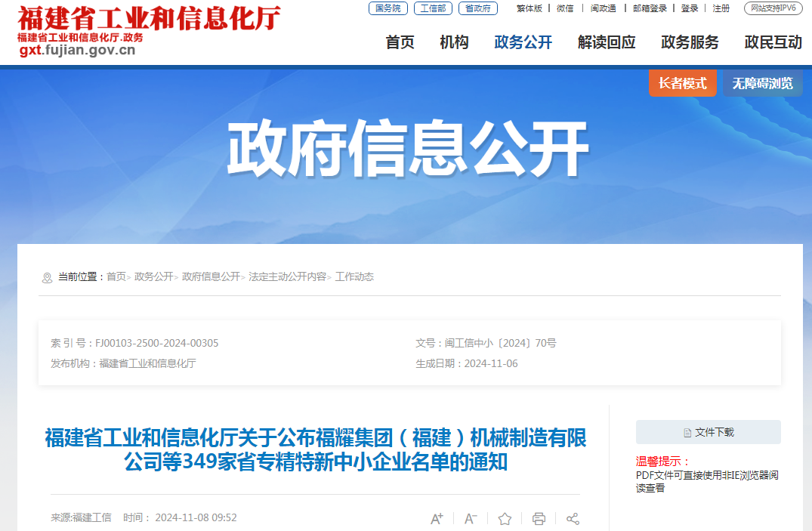
Task: Switch to 繁体版 traditional Chinese
Action: [529, 8]
